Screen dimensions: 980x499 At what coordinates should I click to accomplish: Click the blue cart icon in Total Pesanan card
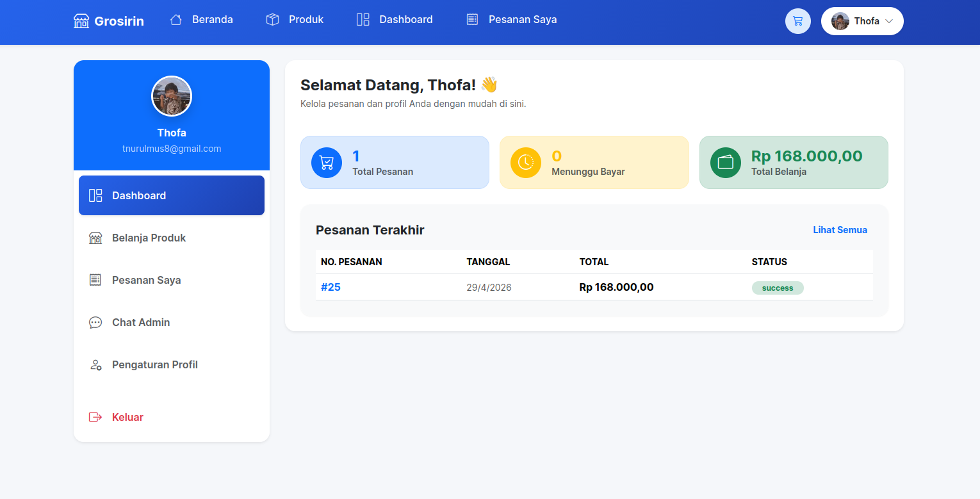[x=327, y=163]
